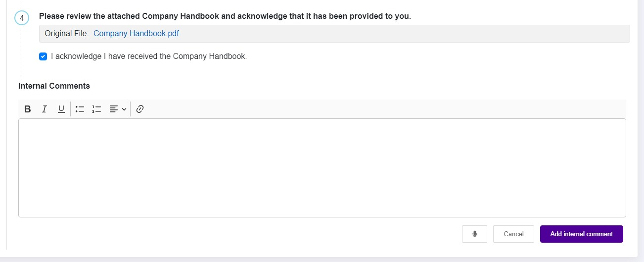Click the 'Please review the attached Company Handbook' question

pyautogui.click(x=225, y=16)
